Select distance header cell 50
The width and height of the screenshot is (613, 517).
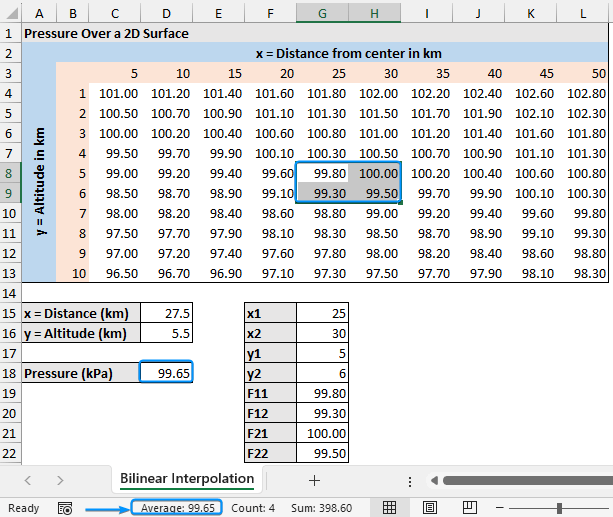click(x=583, y=74)
